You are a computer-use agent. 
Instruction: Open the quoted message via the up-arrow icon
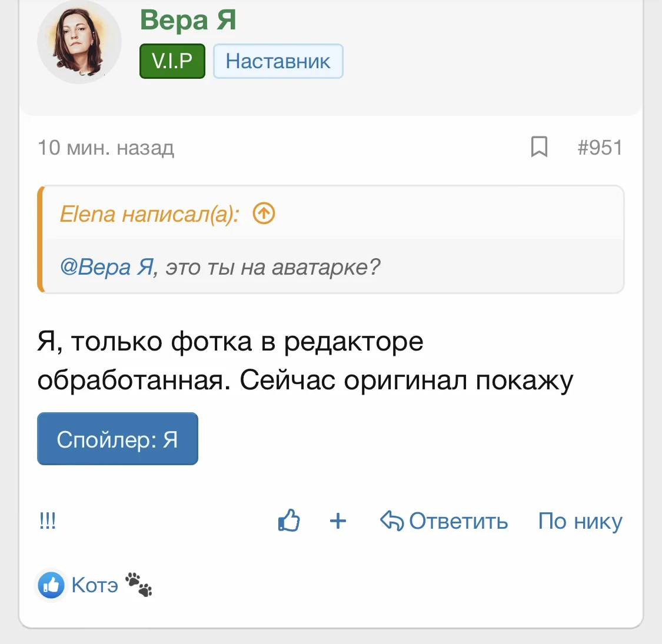tap(264, 214)
